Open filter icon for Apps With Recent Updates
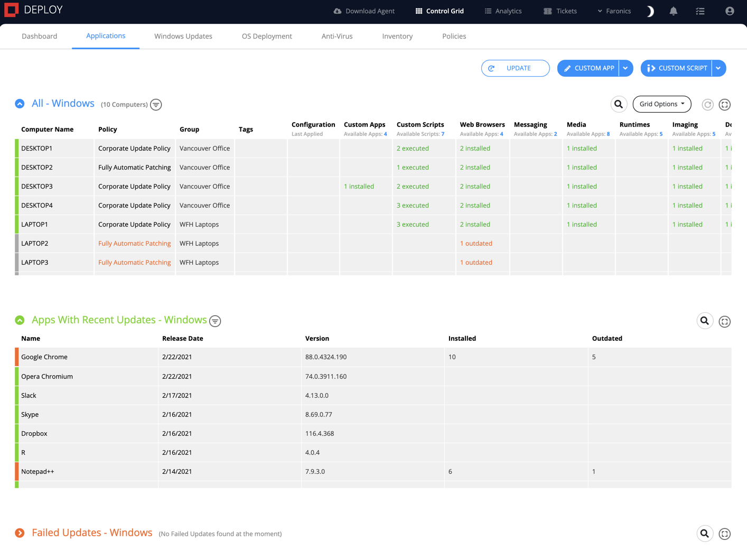Viewport: 747px width, 560px height. (x=215, y=321)
